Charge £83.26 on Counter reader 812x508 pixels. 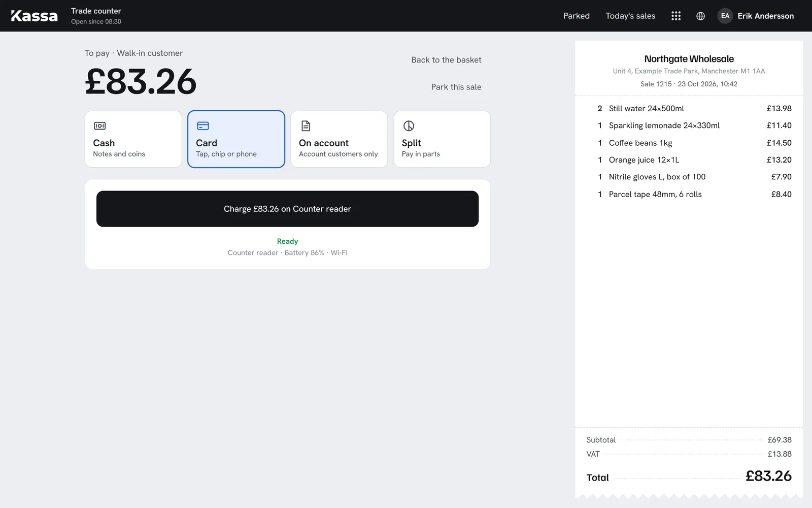point(287,209)
